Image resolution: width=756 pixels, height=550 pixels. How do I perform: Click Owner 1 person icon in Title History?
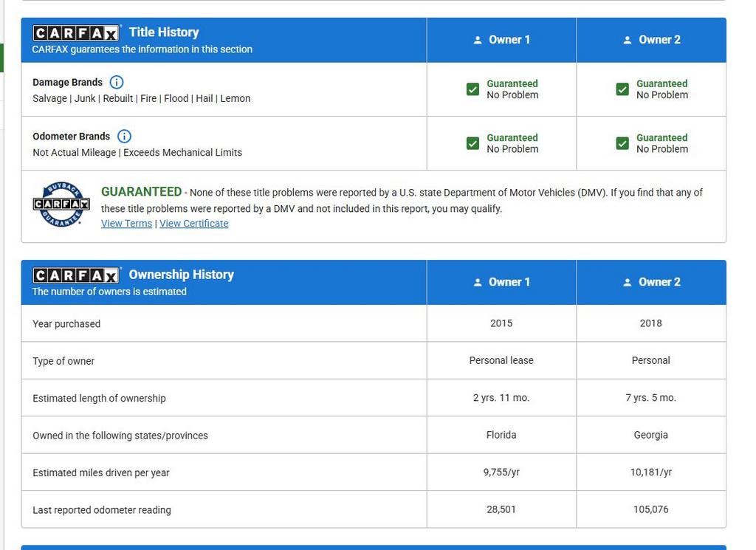(478, 40)
